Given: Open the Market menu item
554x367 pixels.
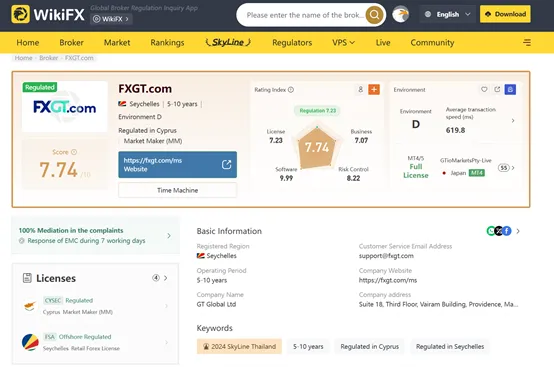Looking at the screenshot, I should click(117, 43).
